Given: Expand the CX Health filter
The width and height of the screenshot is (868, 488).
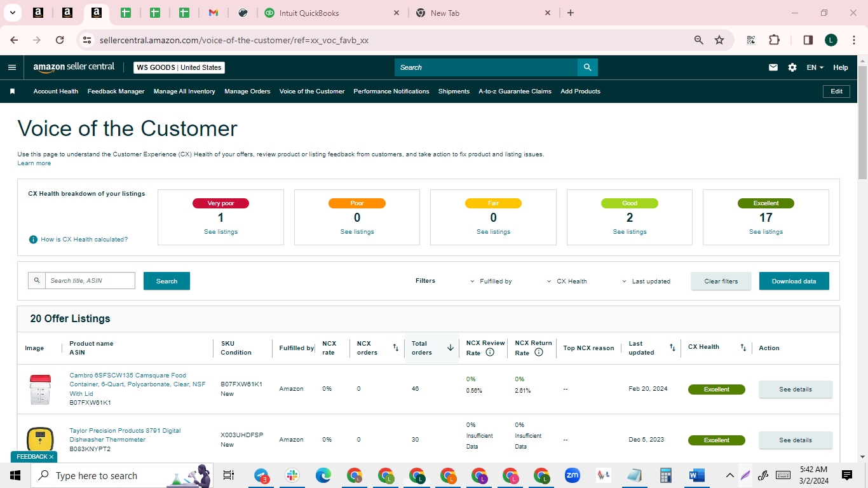Looking at the screenshot, I should pos(567,281).
